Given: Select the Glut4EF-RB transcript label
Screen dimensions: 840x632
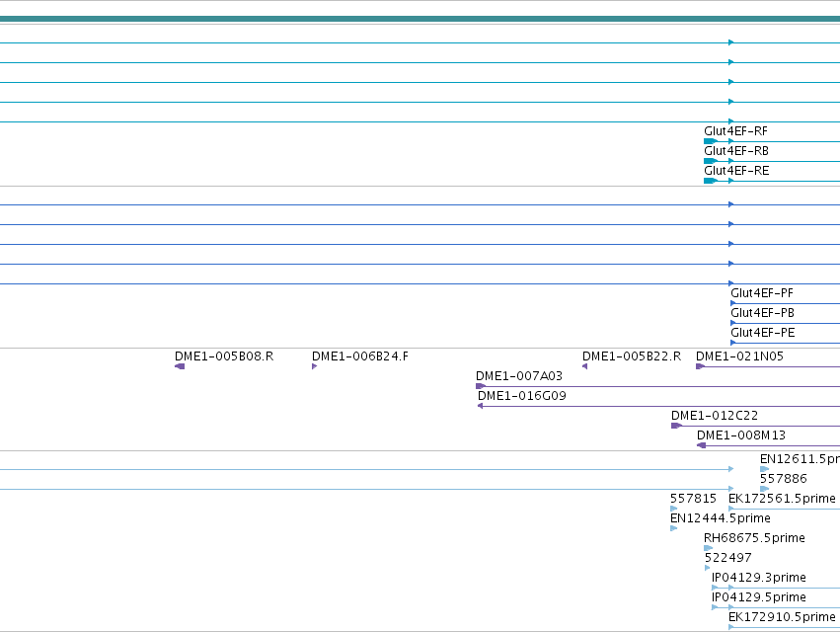Looking at the screenshot, I should 736,151.
